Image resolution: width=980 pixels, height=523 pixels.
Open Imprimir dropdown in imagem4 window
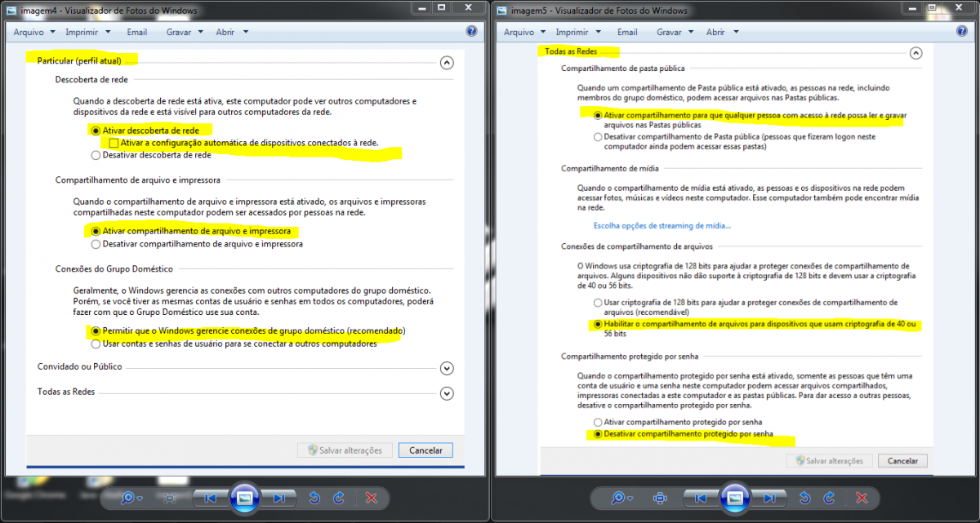point(87,32)
